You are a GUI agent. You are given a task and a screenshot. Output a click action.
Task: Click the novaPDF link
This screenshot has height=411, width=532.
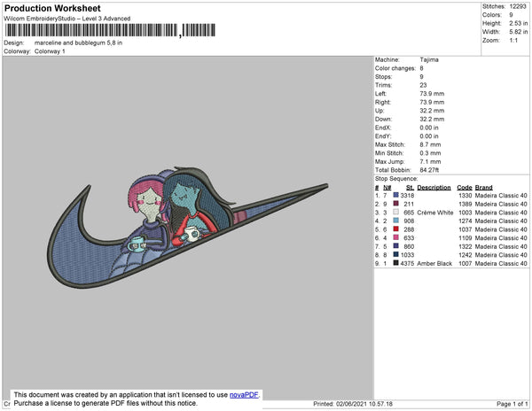click(x=244, y=395)
